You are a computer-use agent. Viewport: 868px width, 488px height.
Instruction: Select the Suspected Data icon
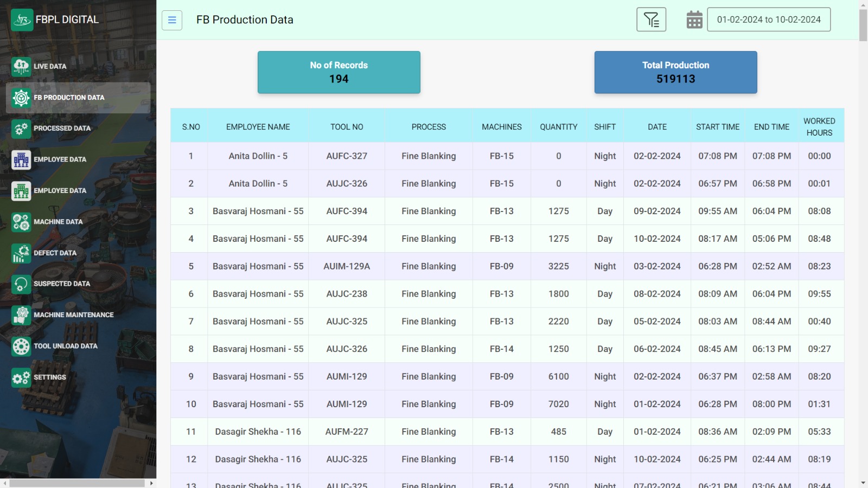[x=21, y=284]
